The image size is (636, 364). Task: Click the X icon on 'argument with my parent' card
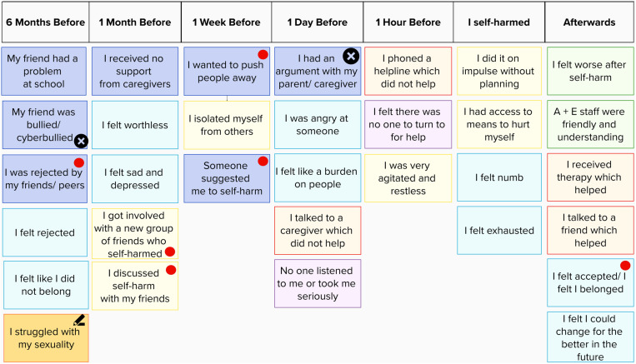351,57
